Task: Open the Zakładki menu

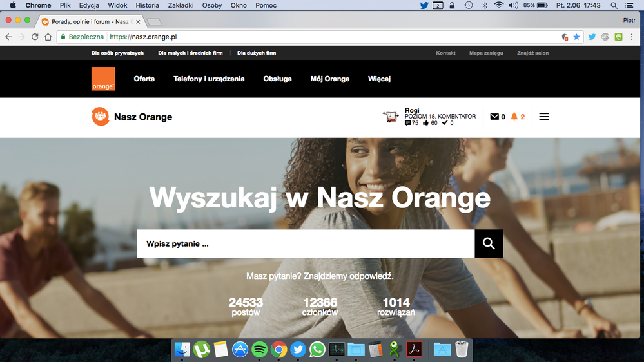Action: (181, 5)
